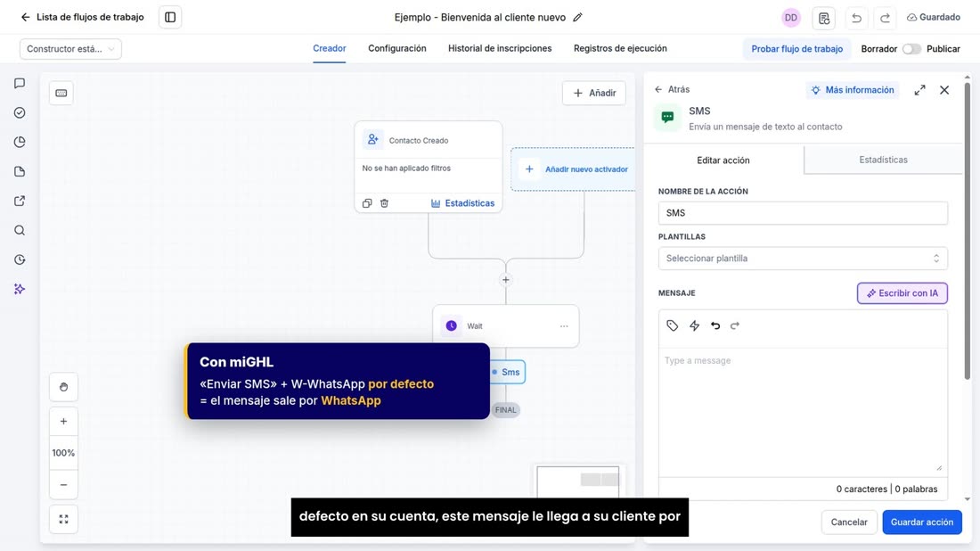Open the external link sidebar icon
The height and width of the screenshot is (551, 980).
click(x=20, y=201)
